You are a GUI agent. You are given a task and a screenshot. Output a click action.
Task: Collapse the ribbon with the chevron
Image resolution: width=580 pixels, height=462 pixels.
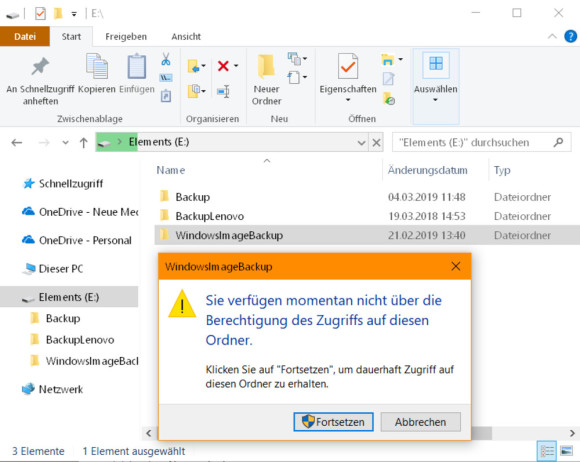click(x=552, y=36)
